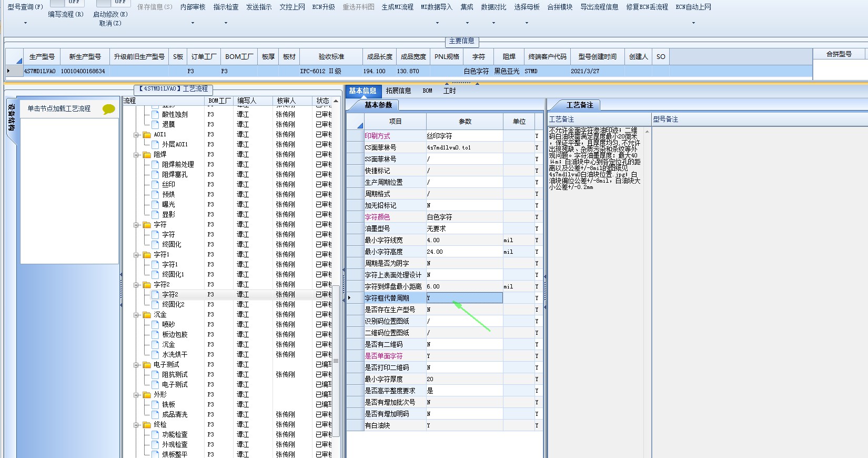868x458 pixels.
Task: Collapse the 字符2 tree node
Action: pos(136,285)
